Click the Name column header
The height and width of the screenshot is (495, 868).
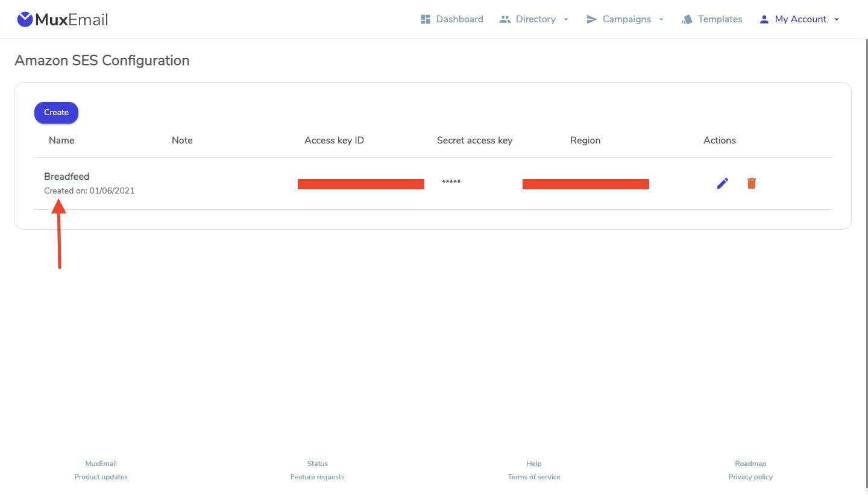(x=61, y=140)
